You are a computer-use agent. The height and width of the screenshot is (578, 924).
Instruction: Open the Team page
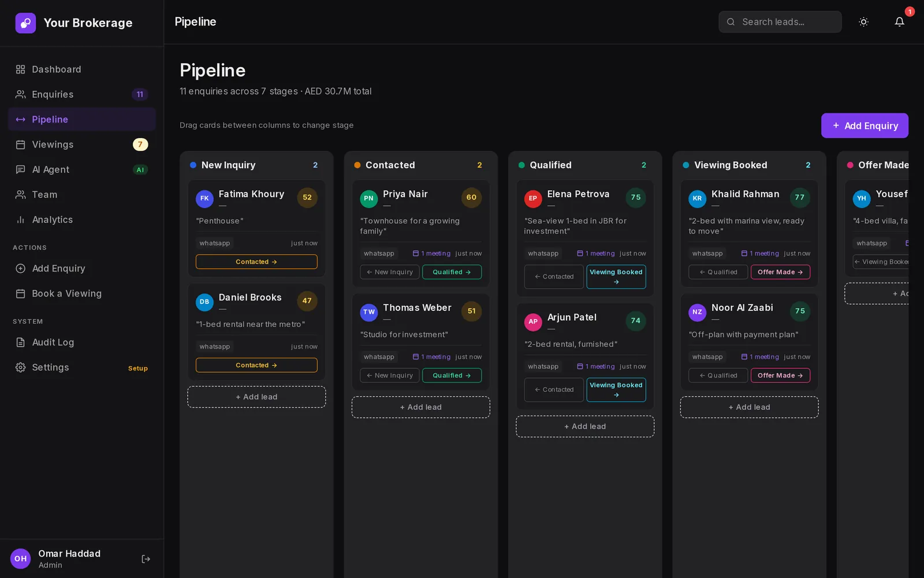(82, 195)
